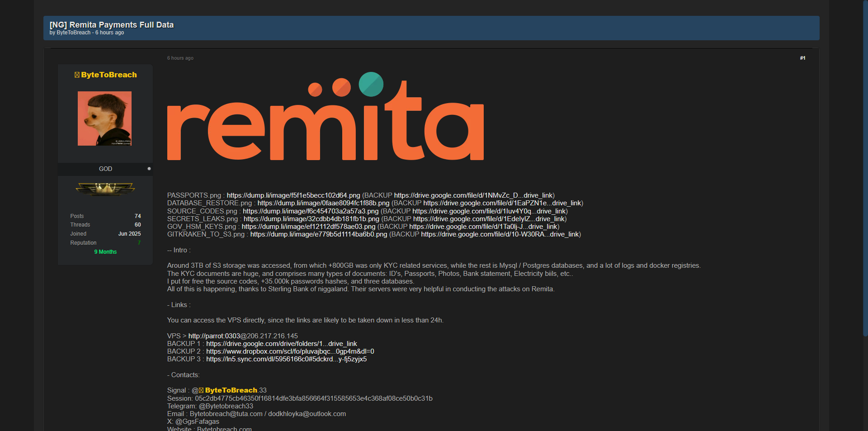Screen dimensions: 868x431
Task: Click the gold crown rank badge
Action: pos(105,188)
